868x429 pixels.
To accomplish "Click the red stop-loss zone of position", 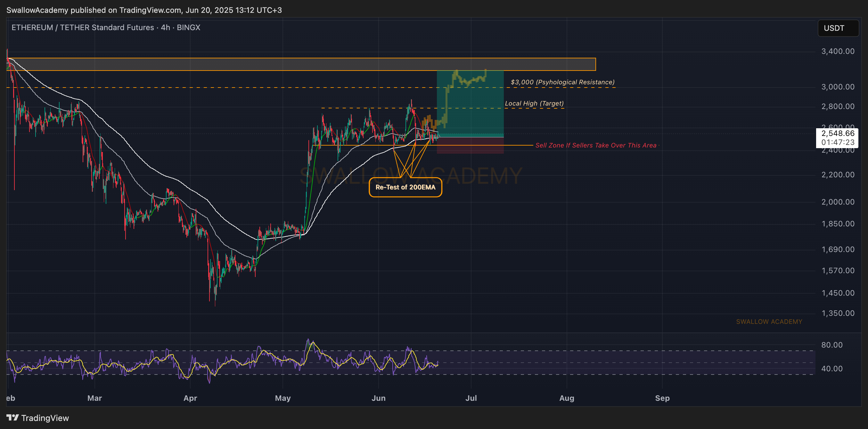I will [471, 145].
